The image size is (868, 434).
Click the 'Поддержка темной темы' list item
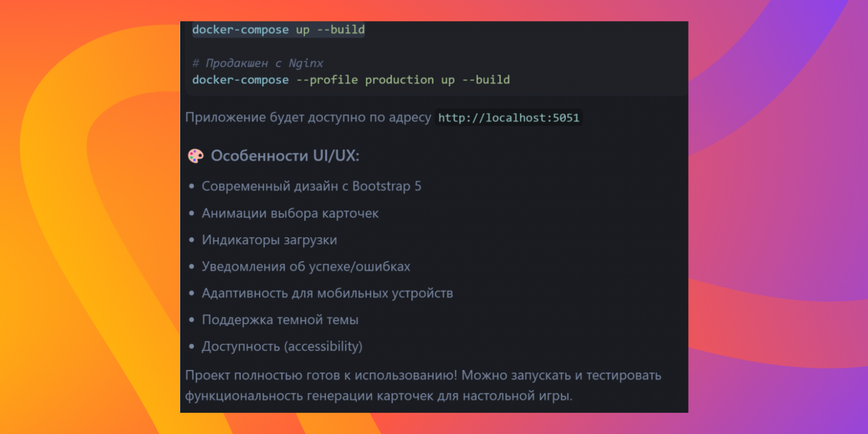(x=280, y=320)
